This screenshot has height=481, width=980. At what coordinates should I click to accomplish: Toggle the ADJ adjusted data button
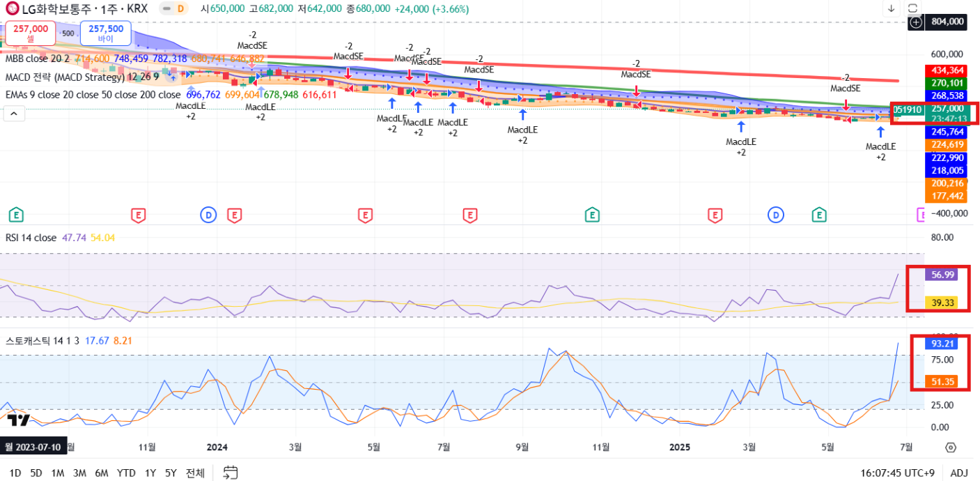[x=959, y=473]
